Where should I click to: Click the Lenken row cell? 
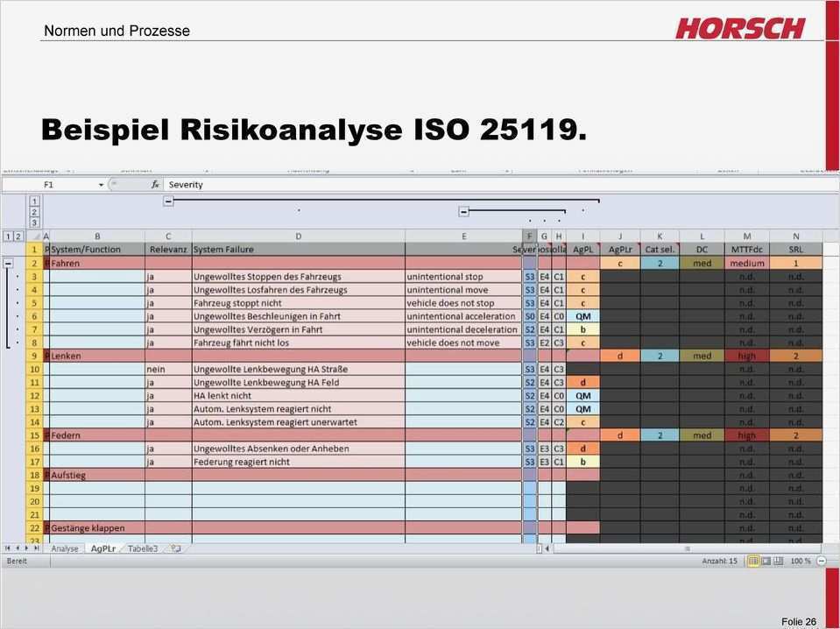tap(97, 356)
